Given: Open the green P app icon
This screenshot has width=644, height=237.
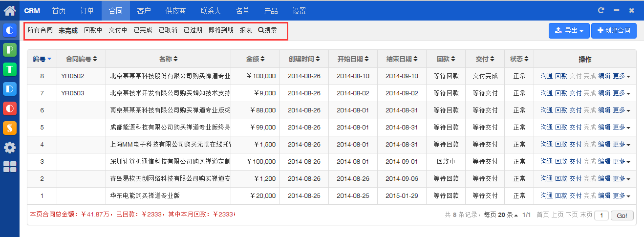Looking at the screenshot, I should 10,50.
